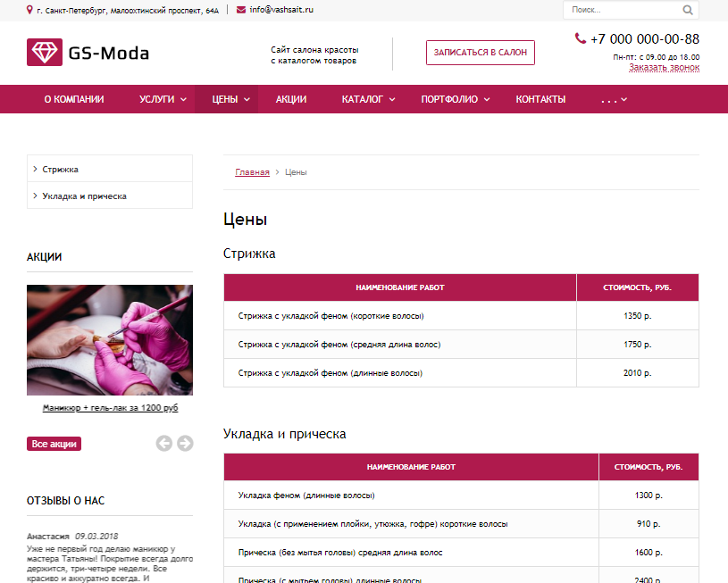Viewport: 728px width, 583px height.
Task: Click the envelope icon near email
Action: (x=241, y=10)
